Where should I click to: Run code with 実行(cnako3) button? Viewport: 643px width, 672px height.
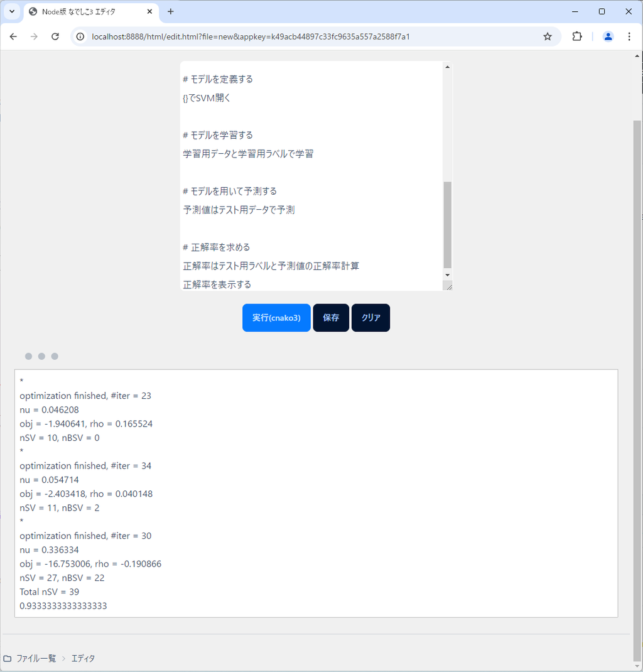(x=276, y=318)
